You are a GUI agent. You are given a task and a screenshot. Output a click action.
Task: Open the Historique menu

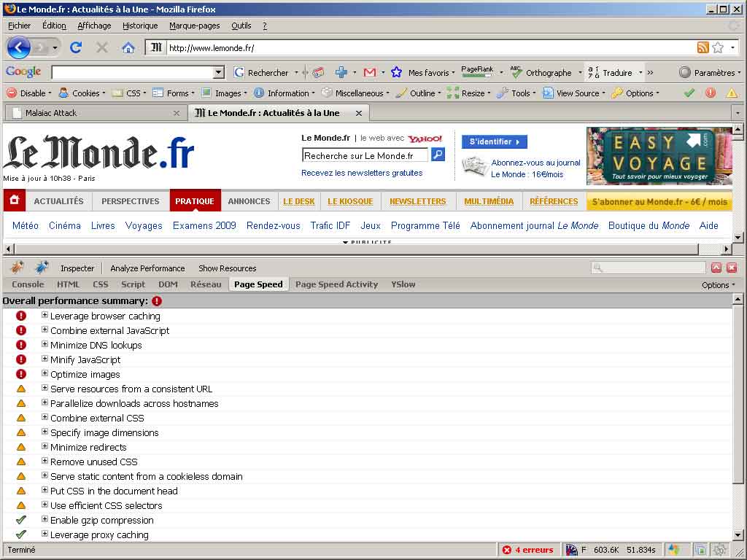click(139, 26)
